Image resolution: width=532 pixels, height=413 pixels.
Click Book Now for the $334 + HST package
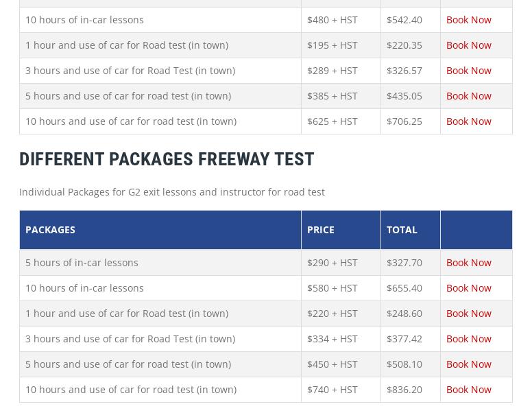pyautogui.click(x=468, y=339)
